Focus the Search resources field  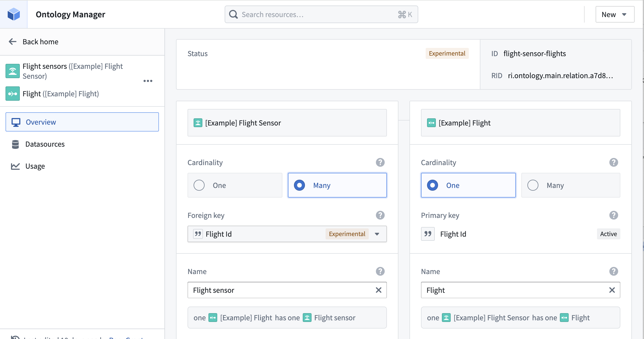click(x=321, y=14)
